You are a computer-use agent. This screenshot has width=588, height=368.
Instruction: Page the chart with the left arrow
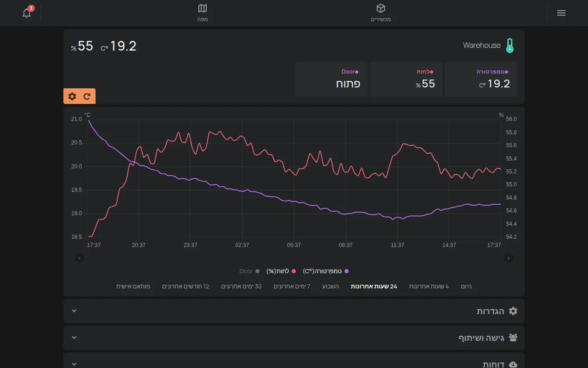[79, 258]
